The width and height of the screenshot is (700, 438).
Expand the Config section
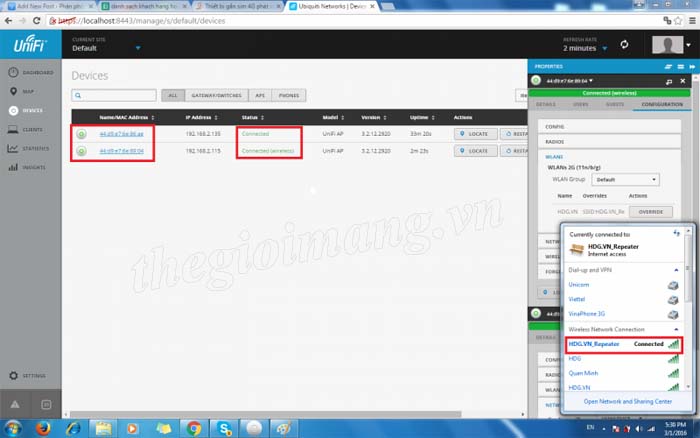click(609, 127)
